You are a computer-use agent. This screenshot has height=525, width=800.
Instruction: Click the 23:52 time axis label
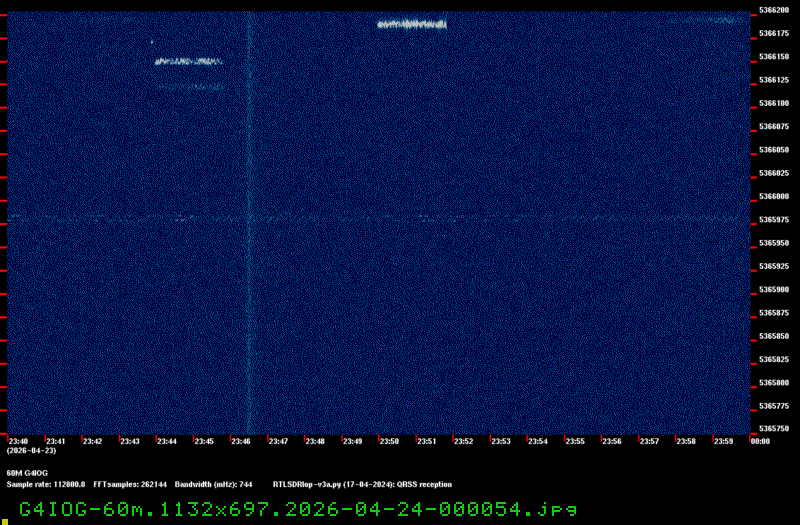tap(463, 441)
